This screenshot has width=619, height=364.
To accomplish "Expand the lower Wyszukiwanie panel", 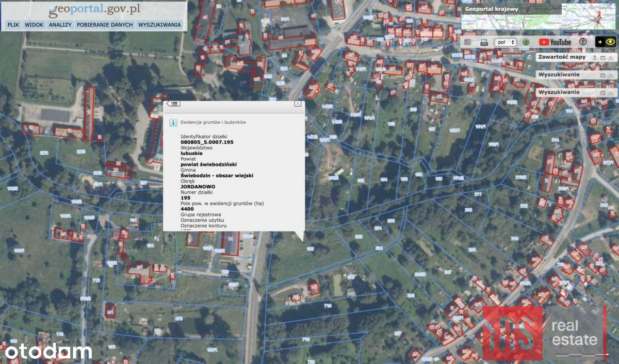I will 602,92.
